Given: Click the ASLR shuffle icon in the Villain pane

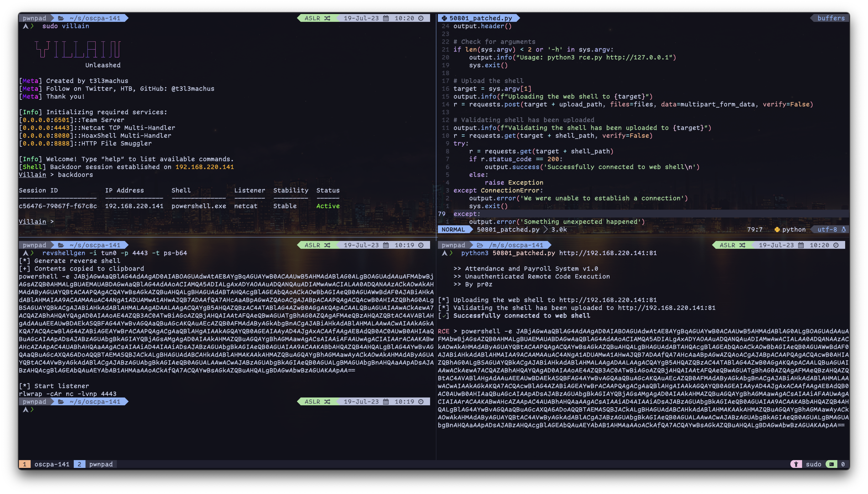Looking at the screenshot, I should click(x=327, y=18).
